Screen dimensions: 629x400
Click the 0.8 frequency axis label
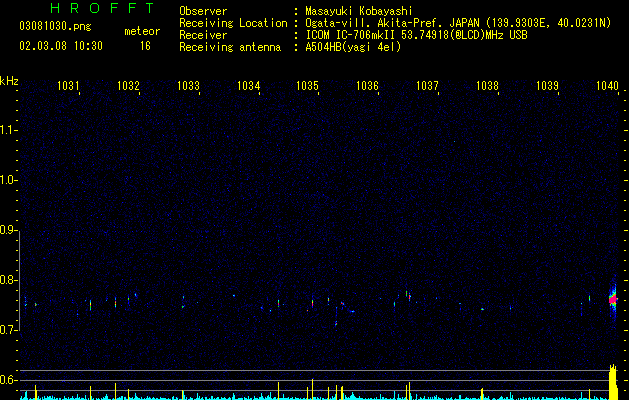8,280
